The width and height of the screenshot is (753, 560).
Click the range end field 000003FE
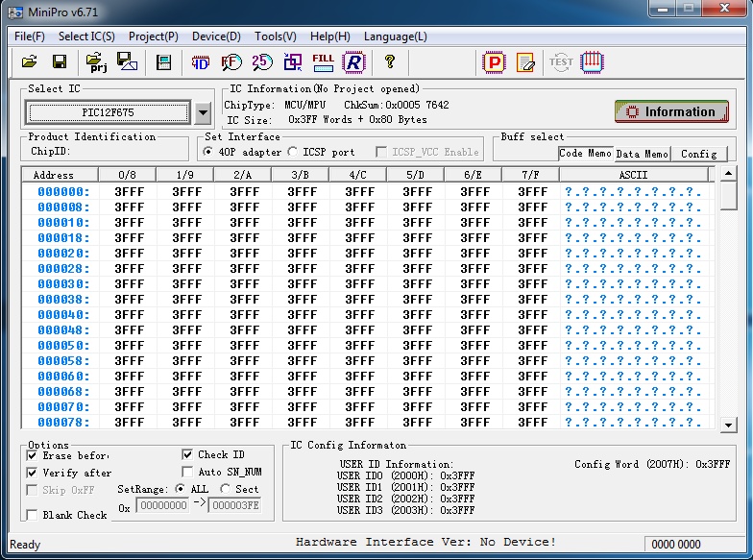tap(235, 505)
